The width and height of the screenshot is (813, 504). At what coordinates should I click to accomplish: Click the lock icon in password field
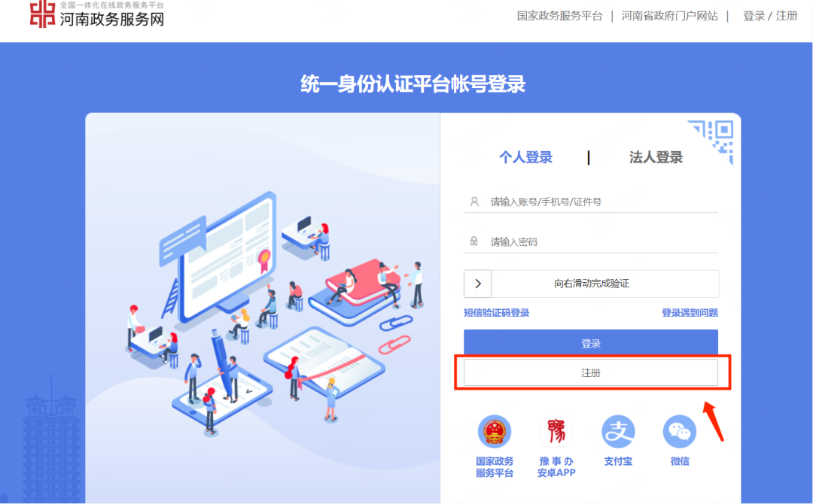click(474, 241)
